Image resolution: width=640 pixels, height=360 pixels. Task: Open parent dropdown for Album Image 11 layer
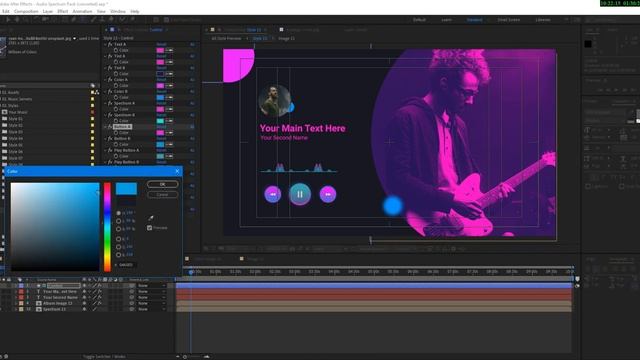[152, 303]
